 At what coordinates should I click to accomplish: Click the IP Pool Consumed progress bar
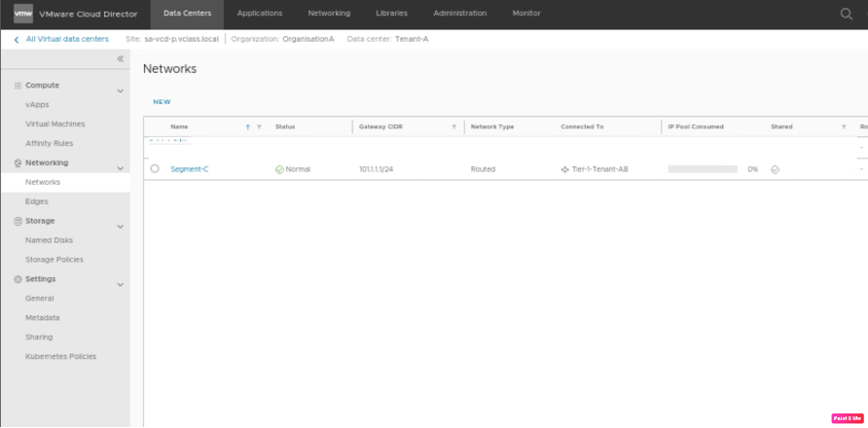click(x=702, y=169)
